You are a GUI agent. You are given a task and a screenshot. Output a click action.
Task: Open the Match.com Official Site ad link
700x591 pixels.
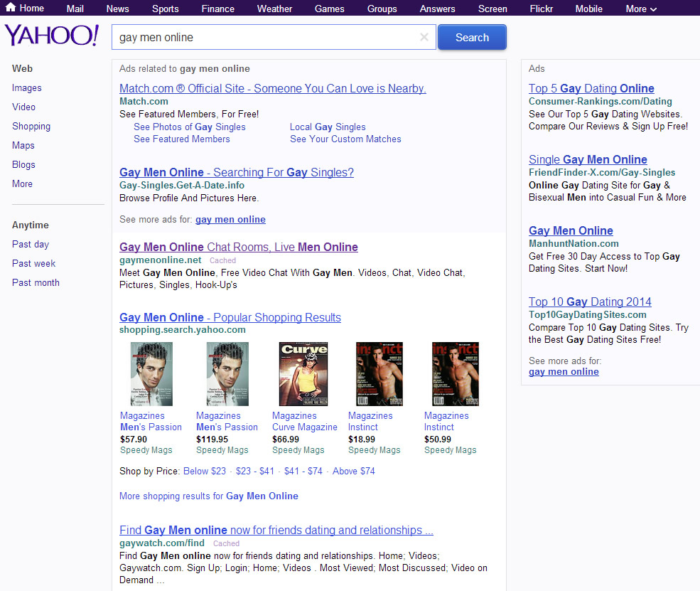point(272,89)
